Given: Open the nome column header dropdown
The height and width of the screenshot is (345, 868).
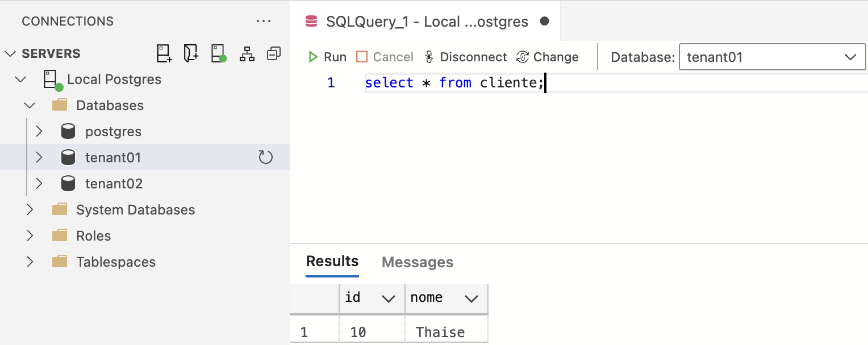Looking at the screenshot, I should click(x=471, y=298).
